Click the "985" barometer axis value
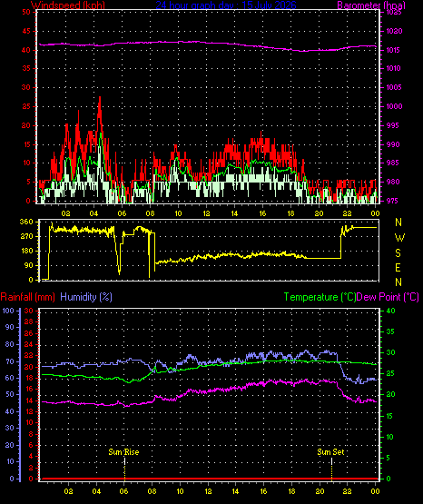Screen dimensions: 423x504 point(393,163)
